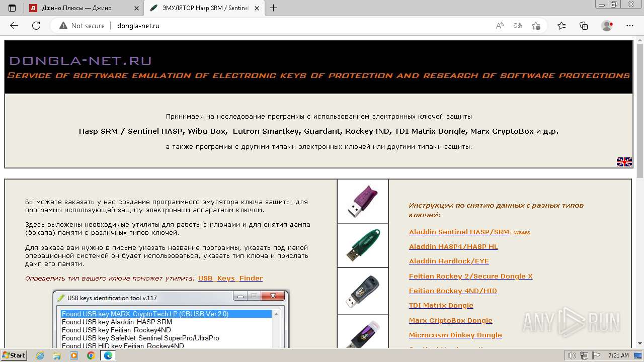Open the volume control in system tray

coord(572,355)
